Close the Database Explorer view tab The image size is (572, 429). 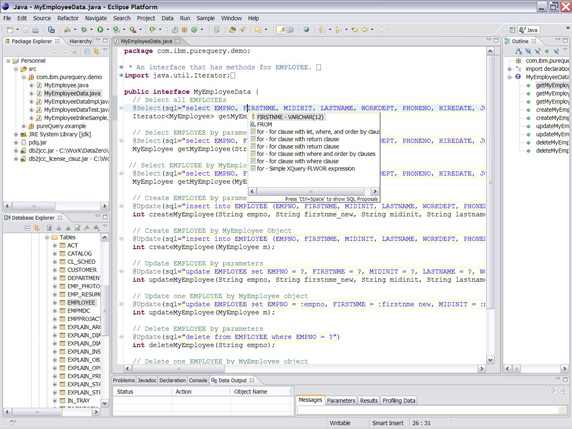[x=60, y=218]
